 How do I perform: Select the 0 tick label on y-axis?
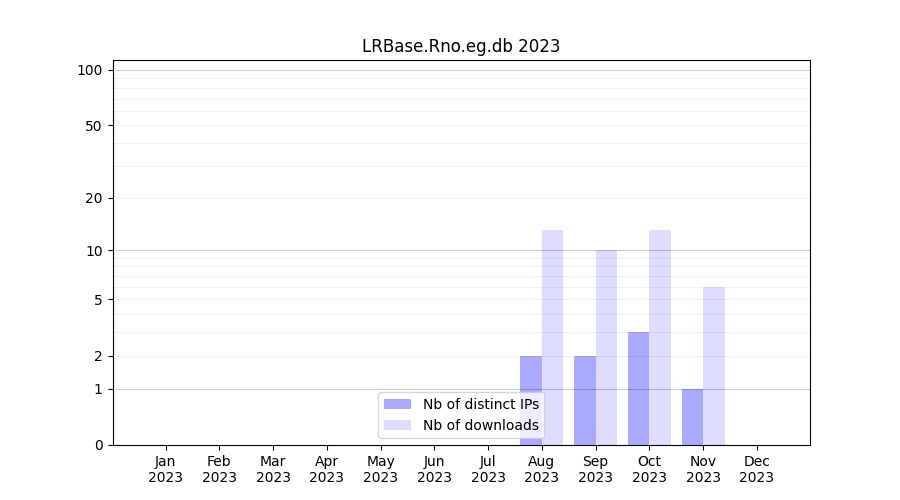point(98,445)
